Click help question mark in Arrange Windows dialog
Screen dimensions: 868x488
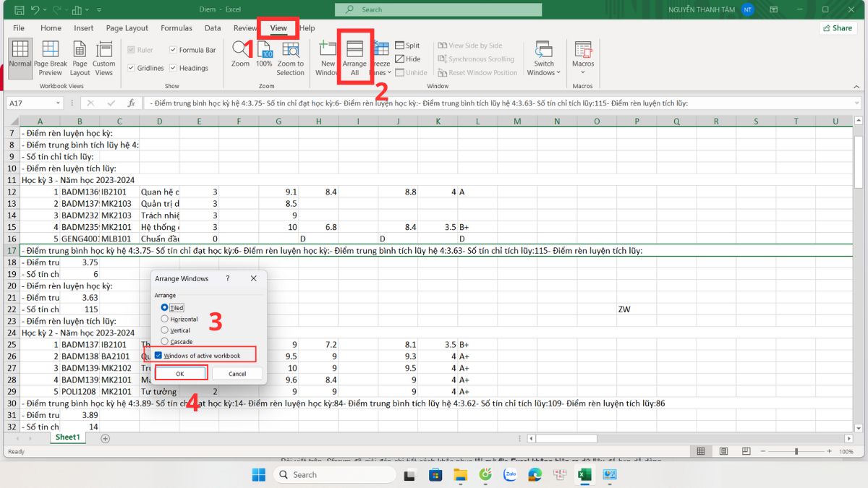tap(228, 278)
